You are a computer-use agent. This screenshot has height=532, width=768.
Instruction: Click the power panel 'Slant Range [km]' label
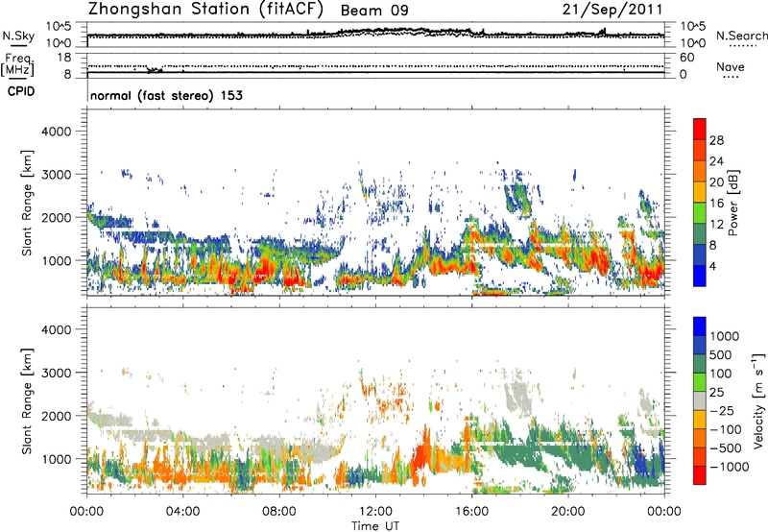point(27,203)
